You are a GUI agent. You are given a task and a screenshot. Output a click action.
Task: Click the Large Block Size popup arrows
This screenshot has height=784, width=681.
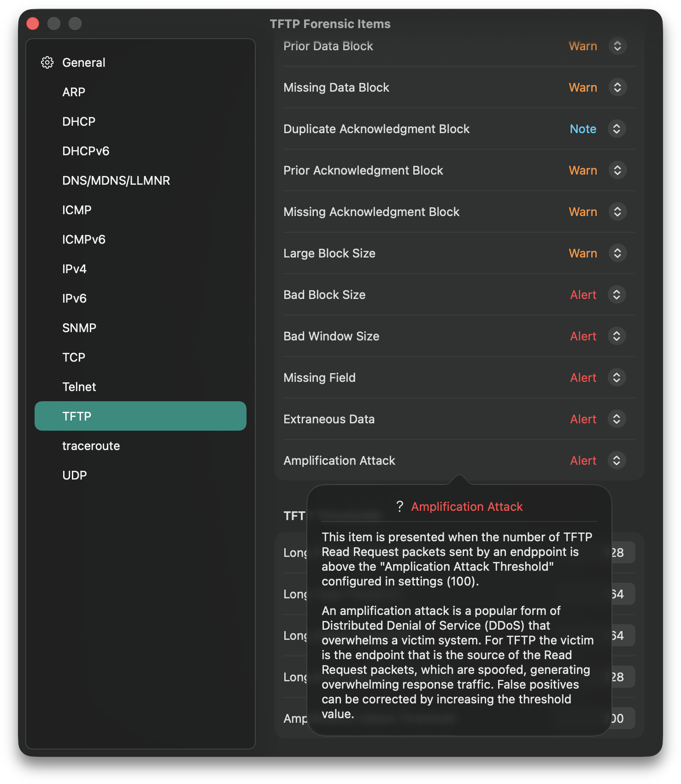click(617, 253)
